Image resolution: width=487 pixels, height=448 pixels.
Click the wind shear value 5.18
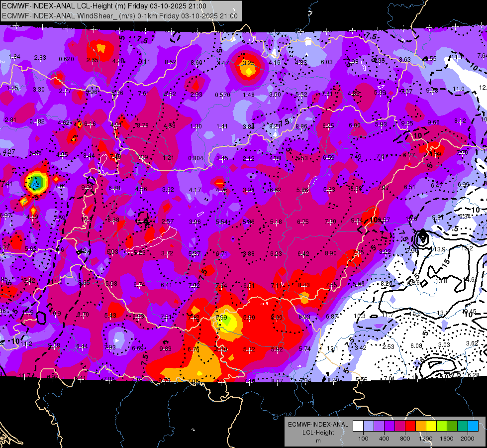pos(276,222)
